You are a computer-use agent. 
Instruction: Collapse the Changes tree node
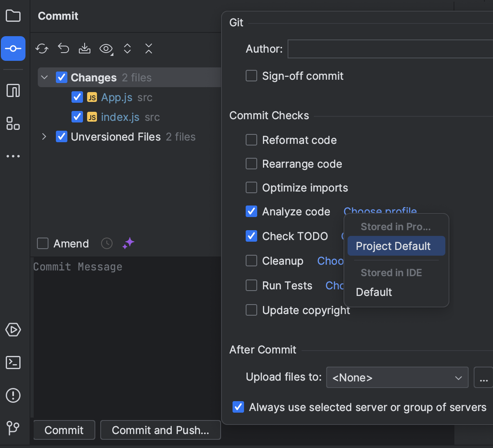44,77
